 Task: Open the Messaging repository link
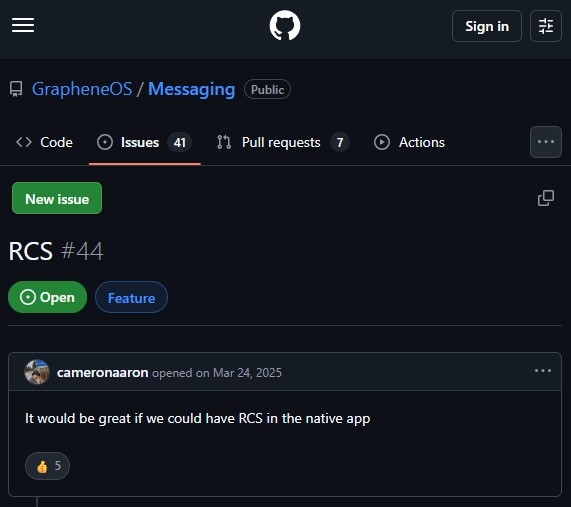pos(192,89)
